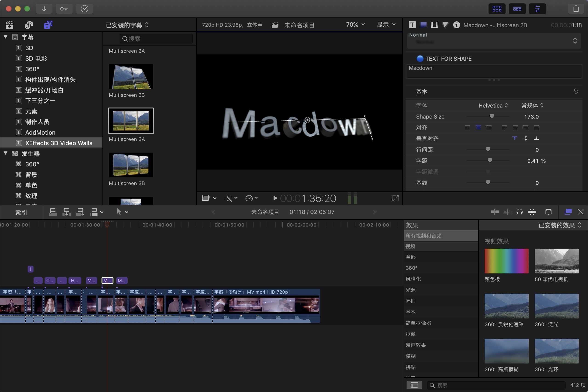Select the timeline append clip icon
The image size is (588, 392).
(x=80, y=212)
